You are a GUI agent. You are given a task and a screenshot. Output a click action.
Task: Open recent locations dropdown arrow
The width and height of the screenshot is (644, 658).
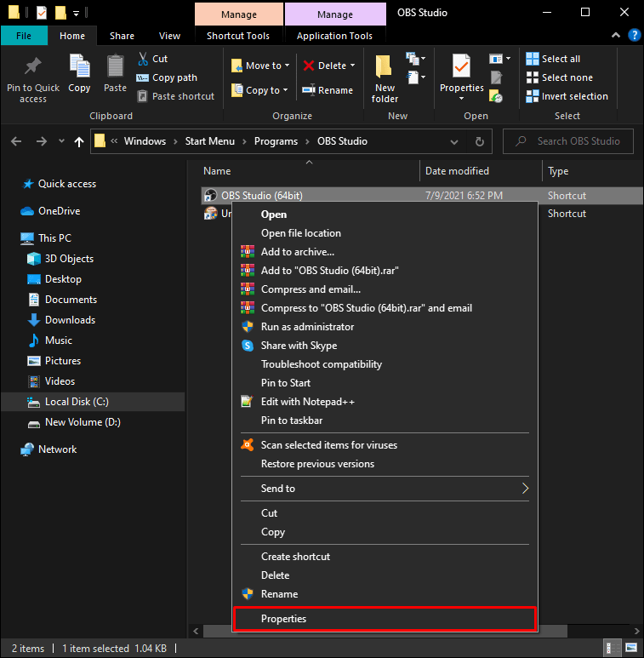[61, 141]
